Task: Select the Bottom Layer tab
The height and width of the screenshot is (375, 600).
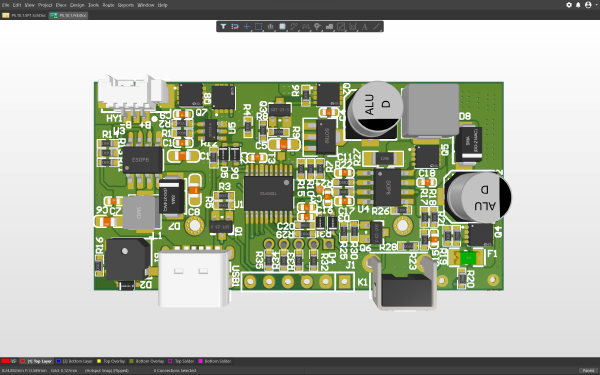Action: pyautogui.click(x=75, y=361)
